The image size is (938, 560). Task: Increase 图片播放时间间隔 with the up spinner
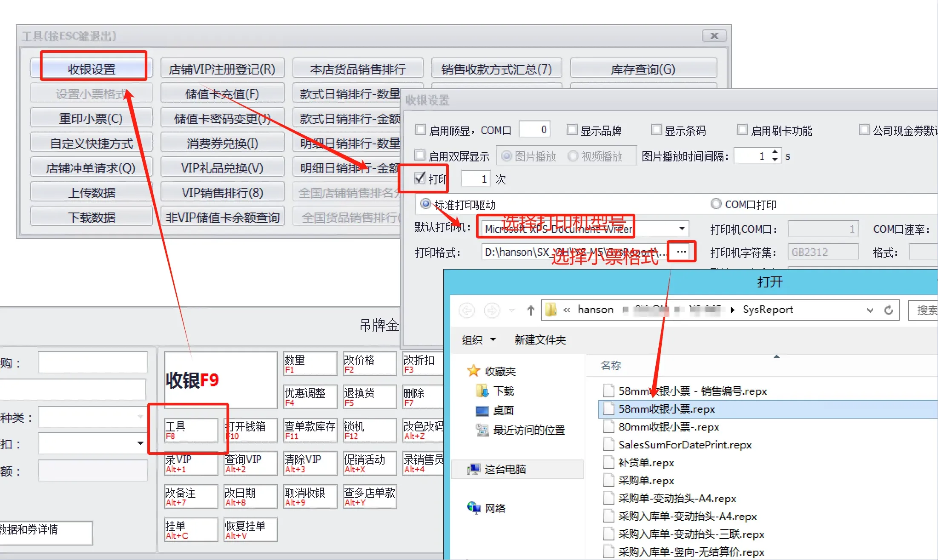coord(775,152)
